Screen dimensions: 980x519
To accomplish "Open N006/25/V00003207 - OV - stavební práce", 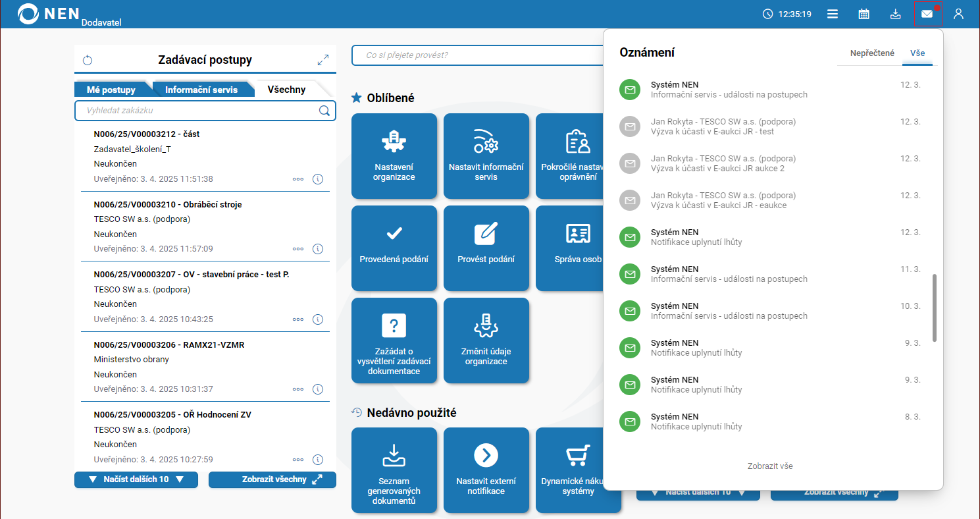I will click(x=192, y=275).
